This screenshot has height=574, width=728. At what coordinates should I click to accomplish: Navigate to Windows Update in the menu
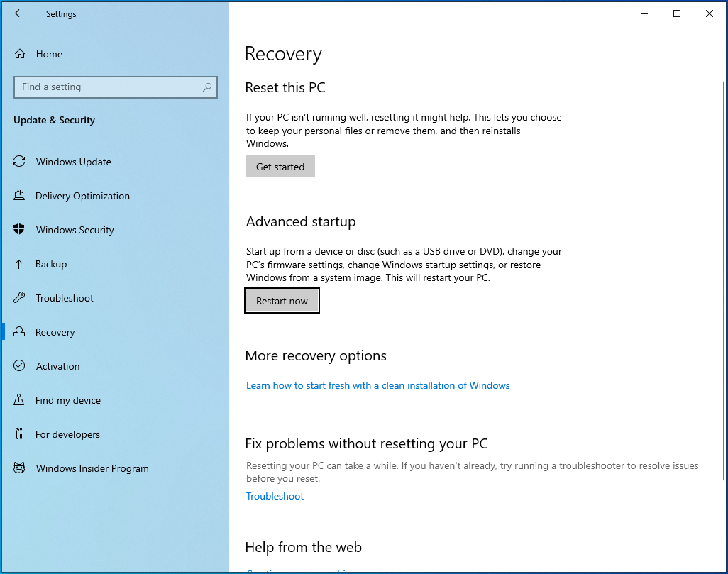pyautogui.click(x=73, y=162)
